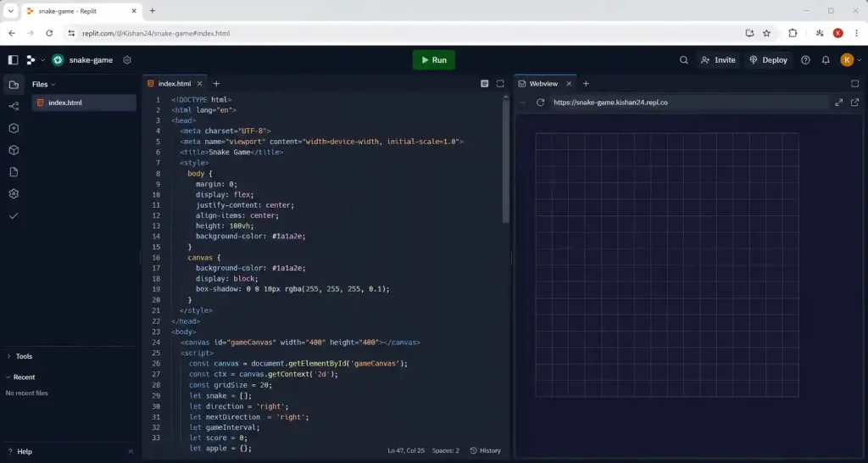The image size is (868, 463).
Task: Select the snake game grid canvas
Action: 666,265
